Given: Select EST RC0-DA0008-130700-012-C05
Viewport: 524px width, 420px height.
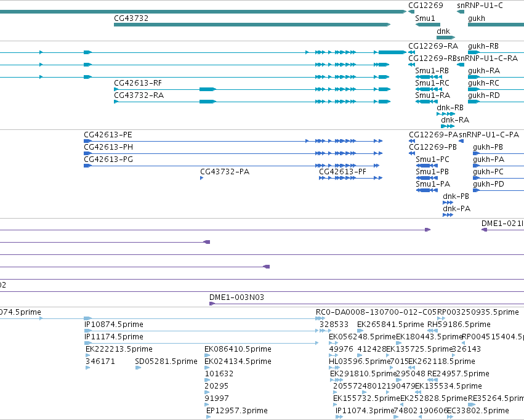Looking at the screenshot, I should (x=376, y=312).
